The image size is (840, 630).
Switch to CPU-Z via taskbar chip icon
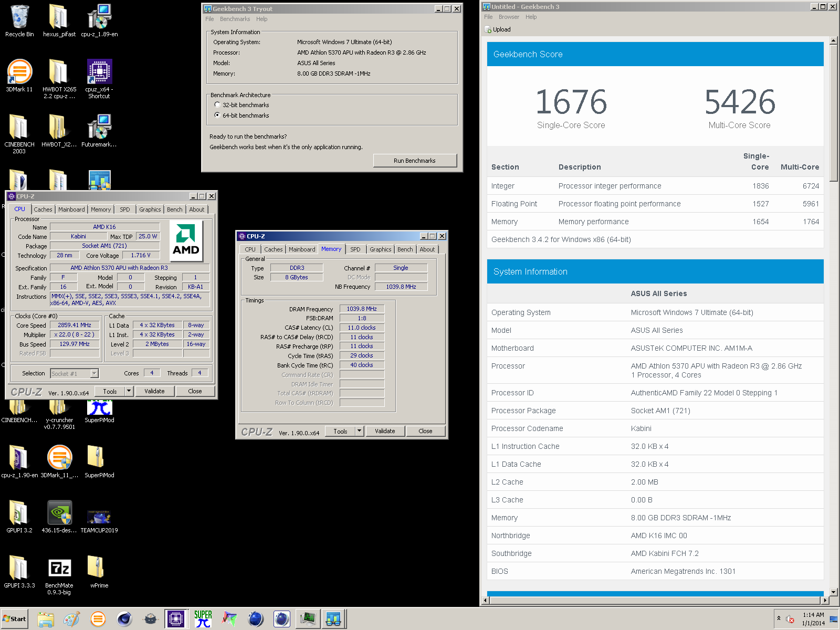[176, 619]
